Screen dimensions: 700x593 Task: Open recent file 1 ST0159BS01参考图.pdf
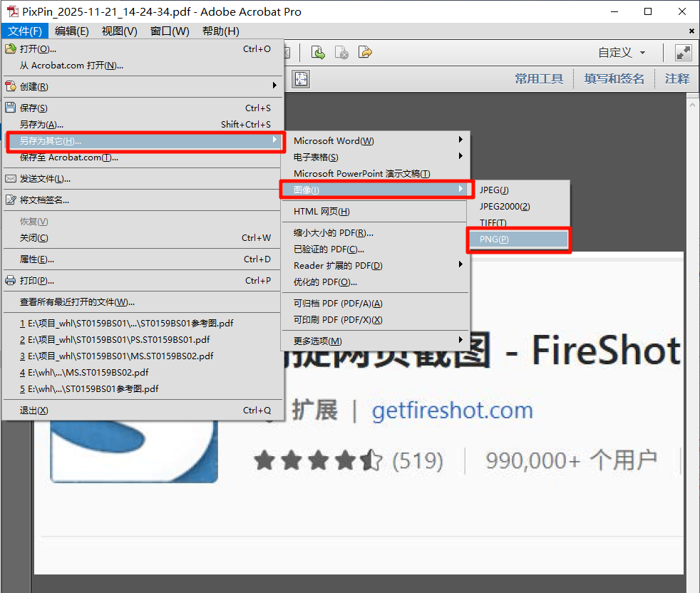(143, 324)
